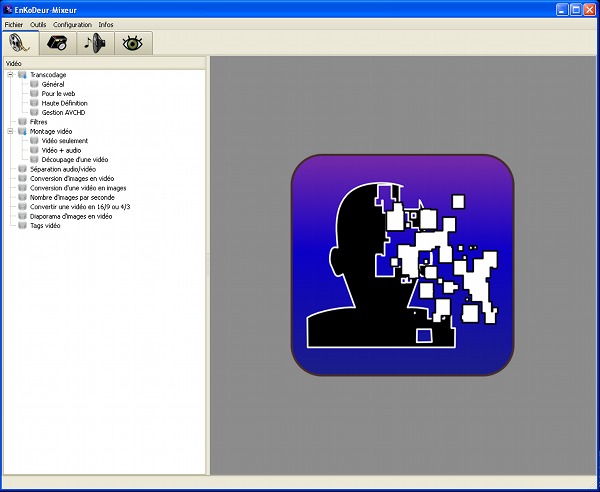Click the Vidéo panel header
600x492 pixels.
pos(104,64)
